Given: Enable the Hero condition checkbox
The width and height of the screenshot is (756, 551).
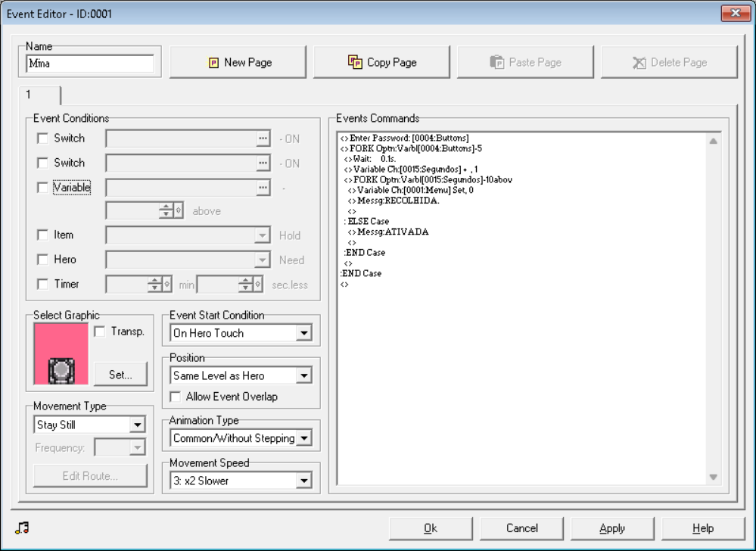Looking at the screenshot, I should click(x=43, y=260).
